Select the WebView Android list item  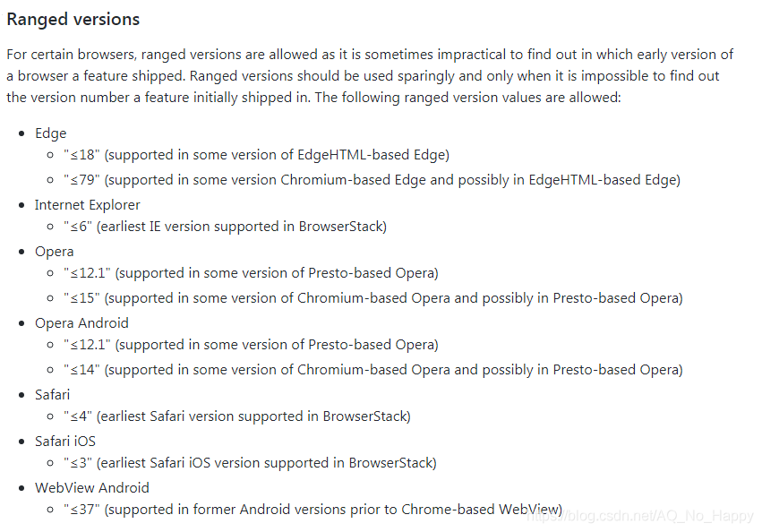pyautogui.click(x=92, y=488)
